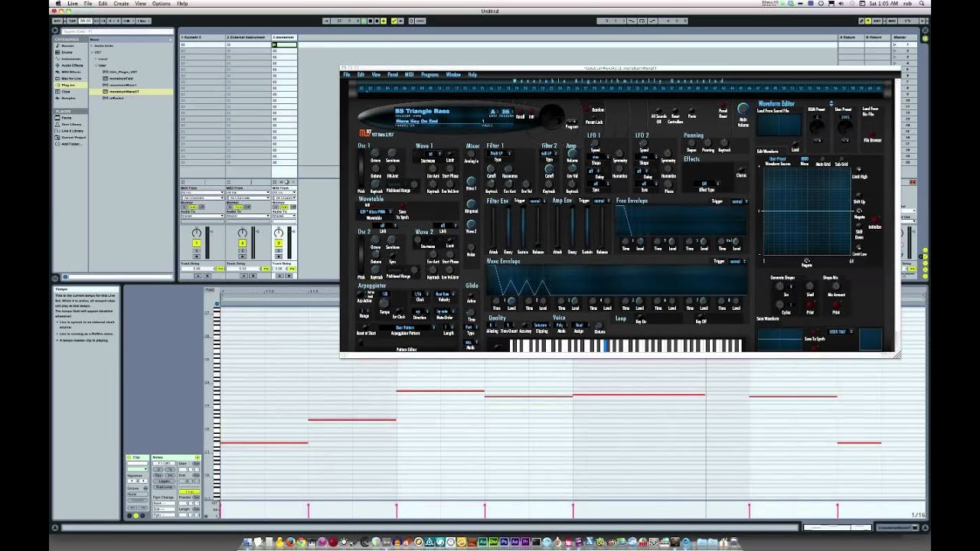The width and height of the screenshot is (980, 551).
Task: Open the Instruments browser category
Action: coord(71,58)
